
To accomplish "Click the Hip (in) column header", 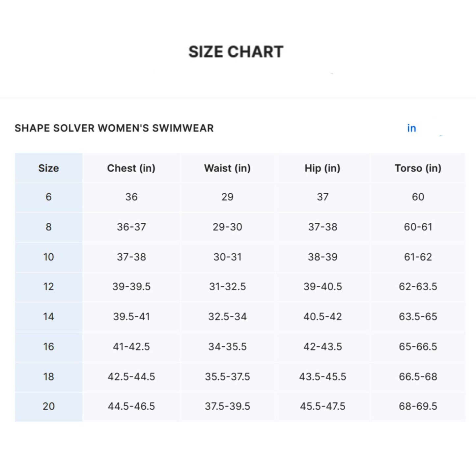I will (322, 168).
